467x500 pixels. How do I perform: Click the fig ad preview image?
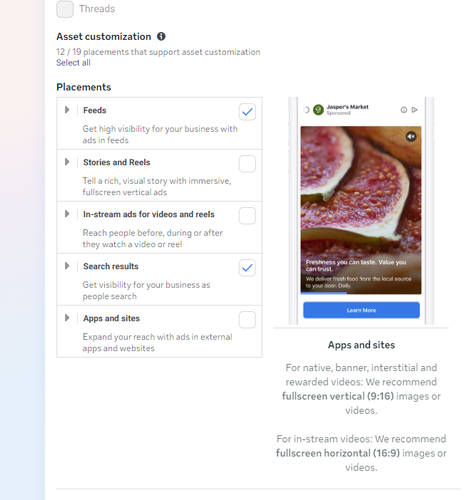[361, 210]
